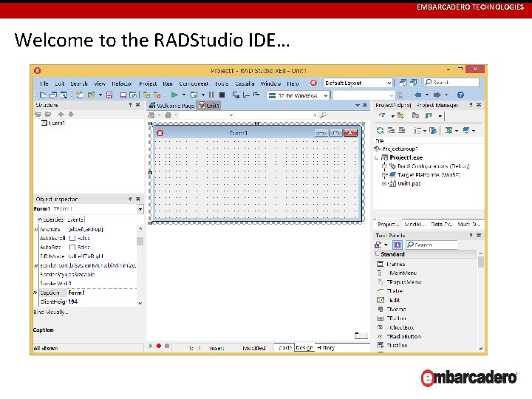
Task: Select TButton in Tool Palette
Action: coord(397,318)
